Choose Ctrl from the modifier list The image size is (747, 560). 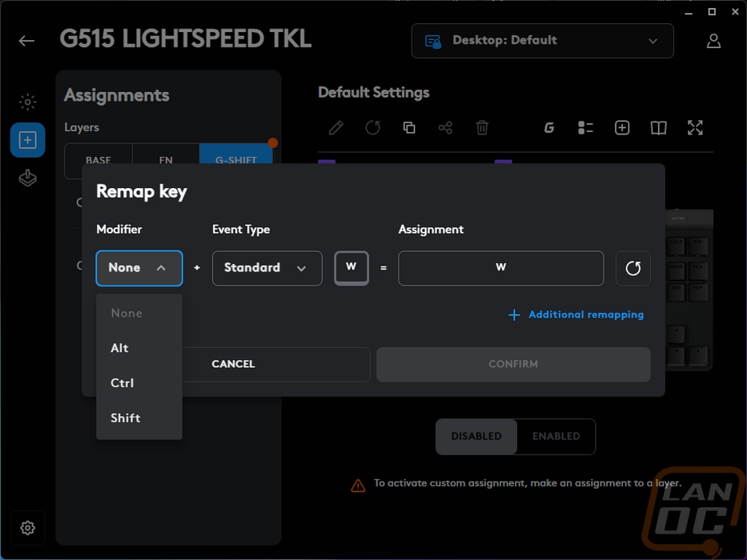click(x=139, y=383)
